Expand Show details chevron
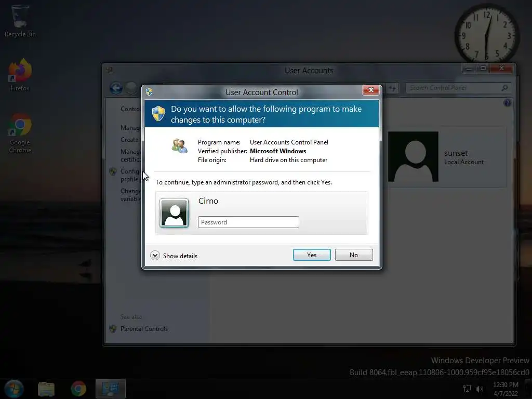Image resolution: width=532 pixels, height=399 pixels. (155, 256)
